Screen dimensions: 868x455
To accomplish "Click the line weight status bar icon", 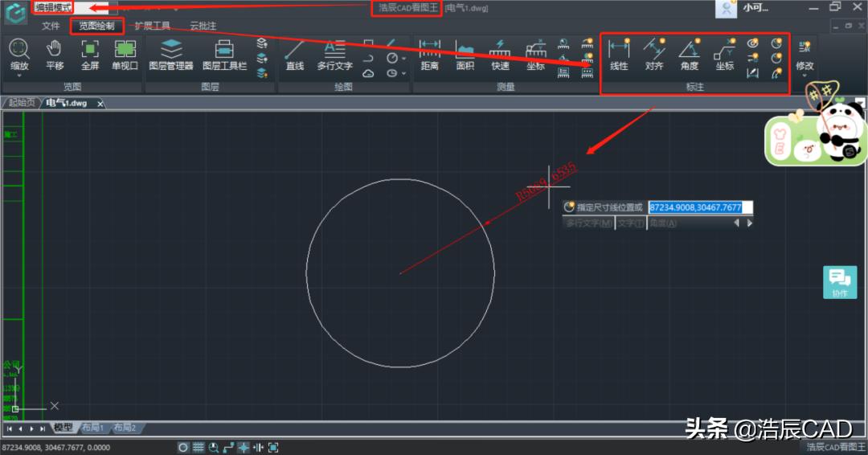I will [x=258, y=447].
